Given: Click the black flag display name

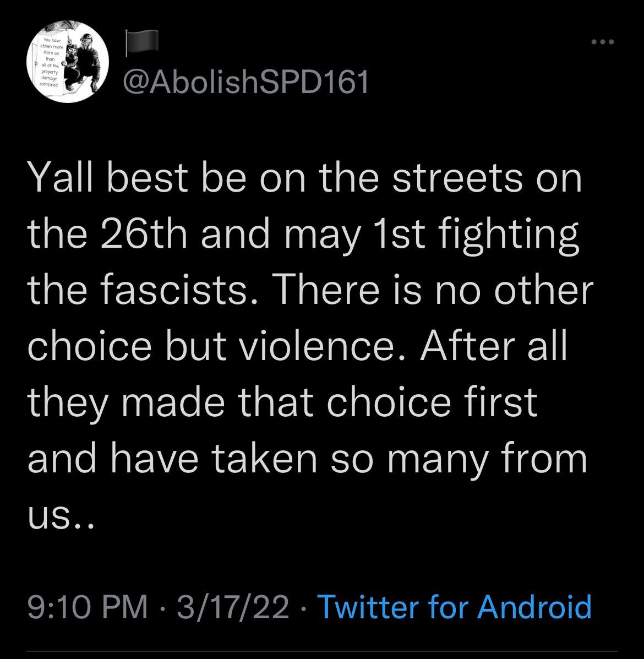Looking at the screenshot, I should pos(141,43).
